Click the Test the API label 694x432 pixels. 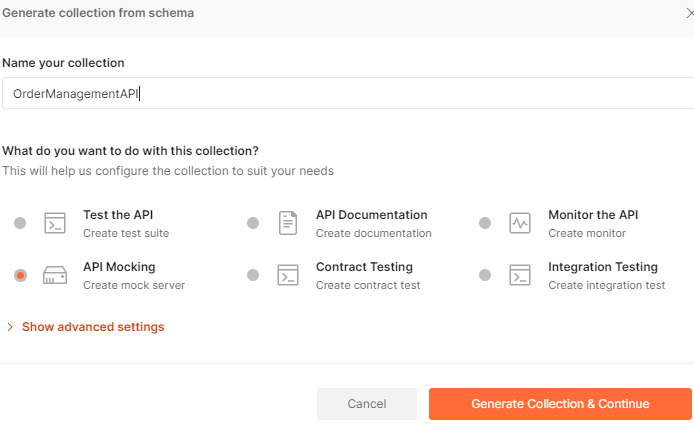point(118,215)
